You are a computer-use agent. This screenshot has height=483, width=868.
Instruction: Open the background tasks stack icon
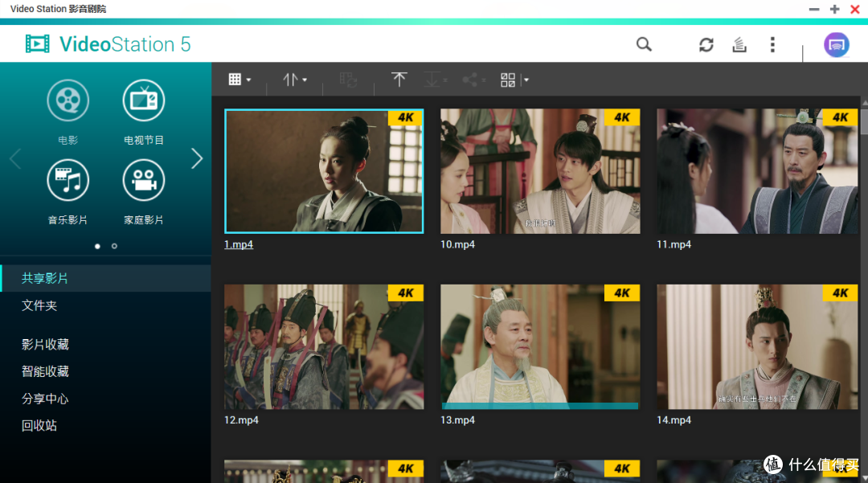tap(739, 45)
